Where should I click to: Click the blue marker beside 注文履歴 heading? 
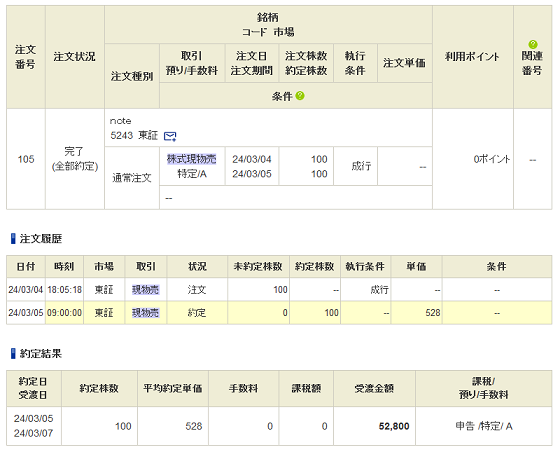coord(13,238)
